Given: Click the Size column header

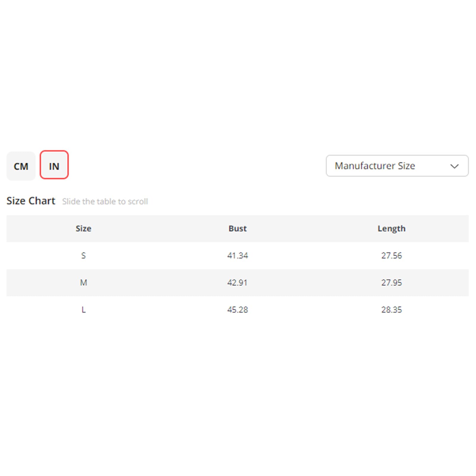Looking at the screenshot, I should pyautogui.click(x=83, y=228).
